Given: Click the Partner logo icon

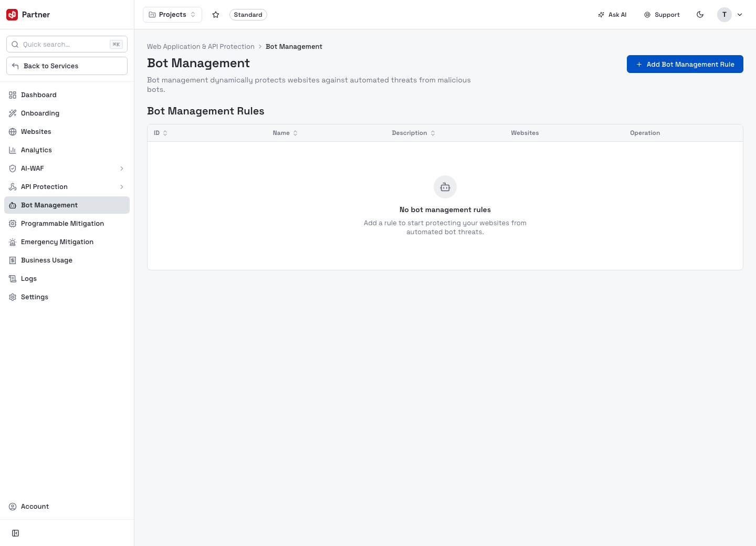Looking at the screenshot, I should point(12,15).
